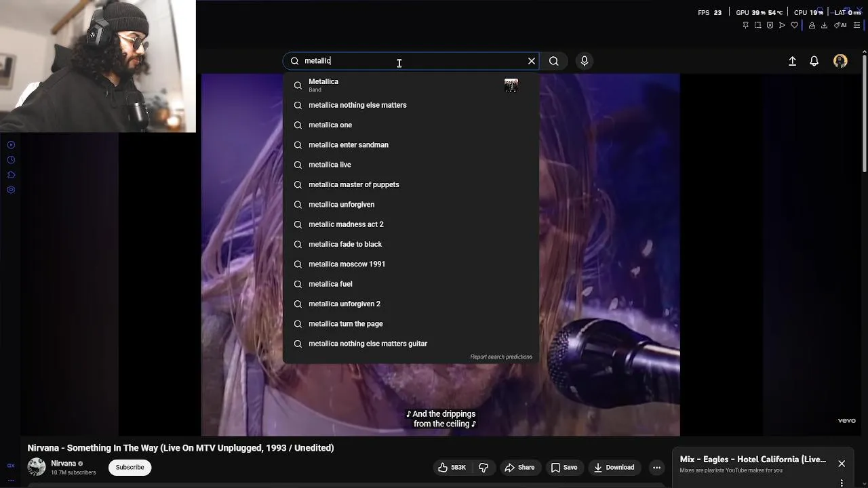Choose suggestion 'metallica unforgiven 2'
The image size is (868, 488).
coord(411,304)
